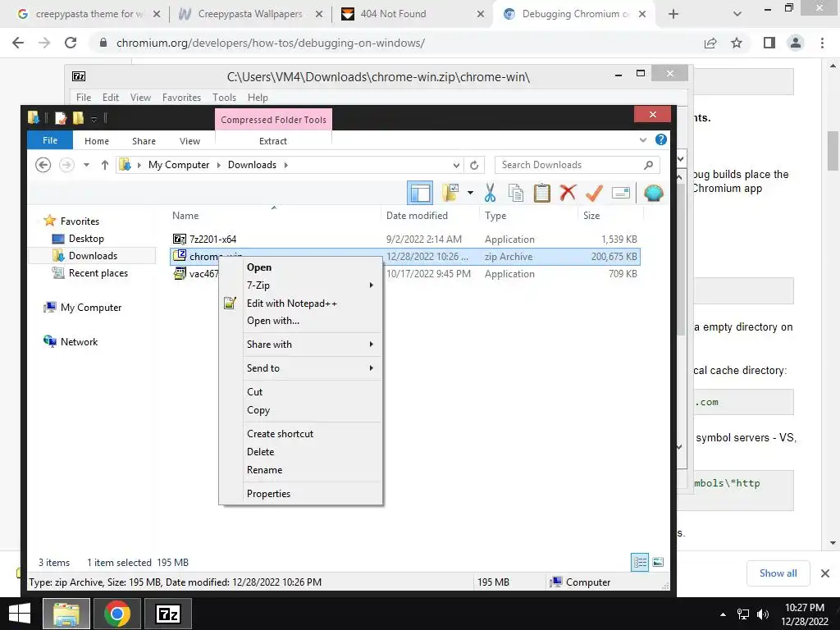The width and height of the screenshot is (840, 630).
Task: Select Rename in the context menu
Action: [x=302, y=470]
